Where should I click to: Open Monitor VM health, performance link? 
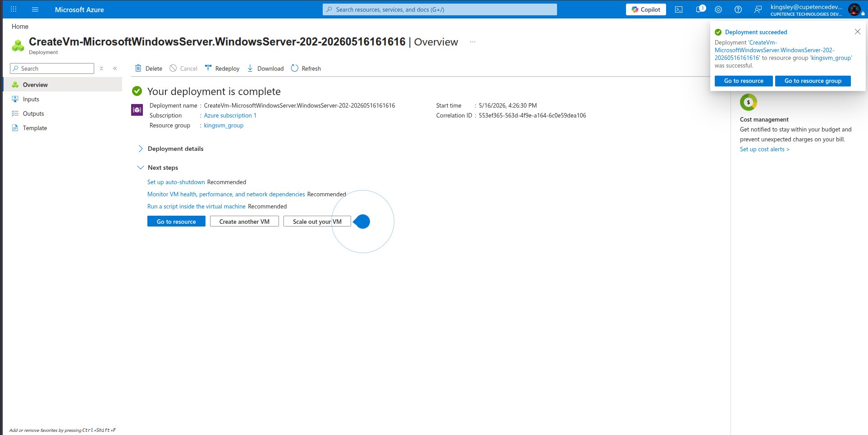click(x=226, y=194)
